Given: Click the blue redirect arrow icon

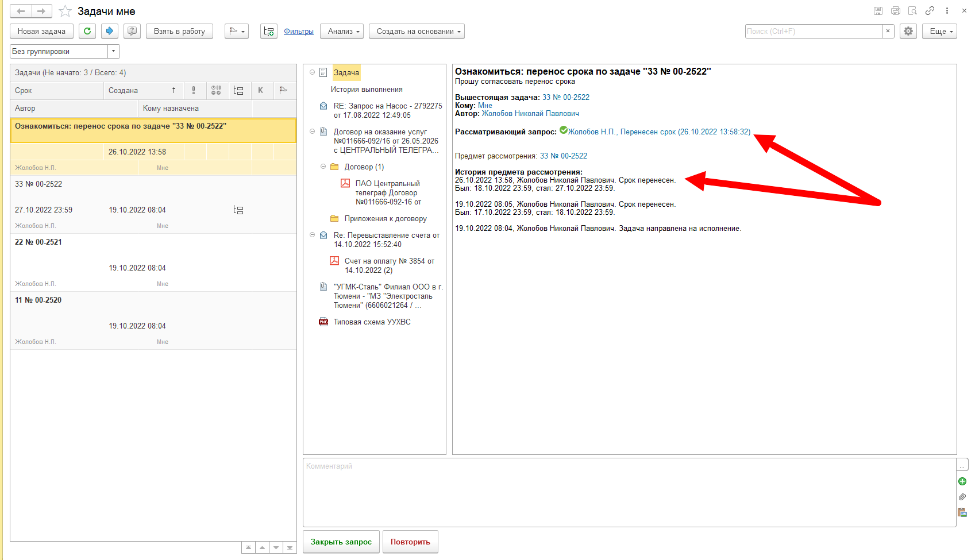Looking at the screenshot, I should (x=110, y=31).
